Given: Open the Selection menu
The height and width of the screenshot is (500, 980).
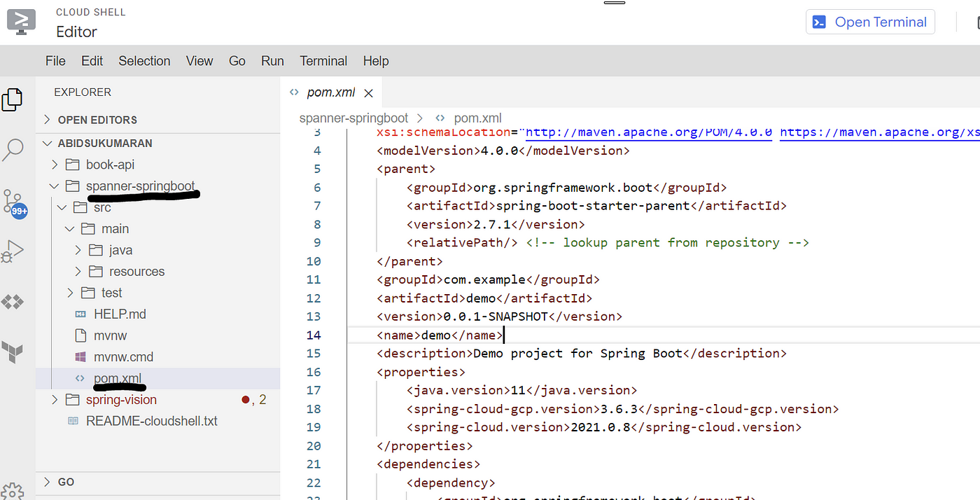Looking at the screenshot, I should [144, 61].
